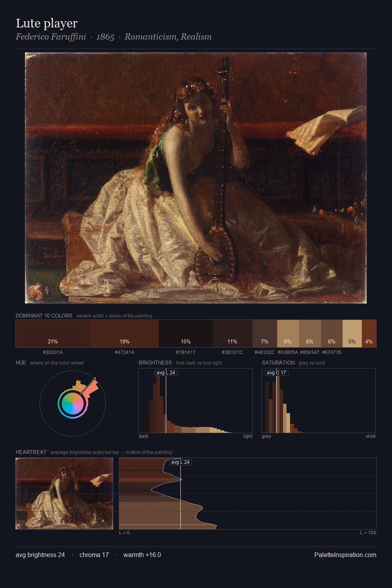Click the 'SATURATION' section heading

278,363
